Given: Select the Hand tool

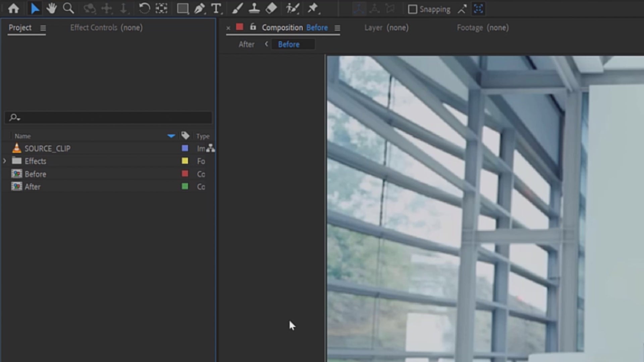Looking at the screenshot, I should (x=51, y=8).
